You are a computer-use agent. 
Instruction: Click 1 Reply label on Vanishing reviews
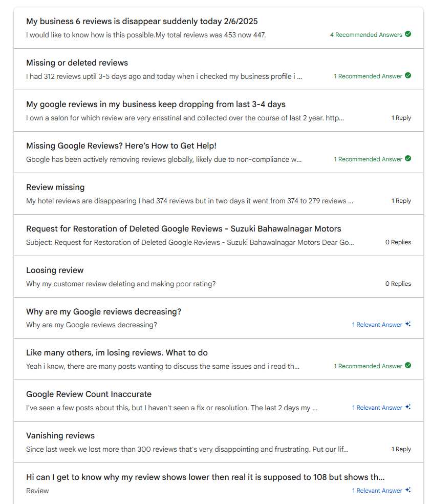[401, 449]
